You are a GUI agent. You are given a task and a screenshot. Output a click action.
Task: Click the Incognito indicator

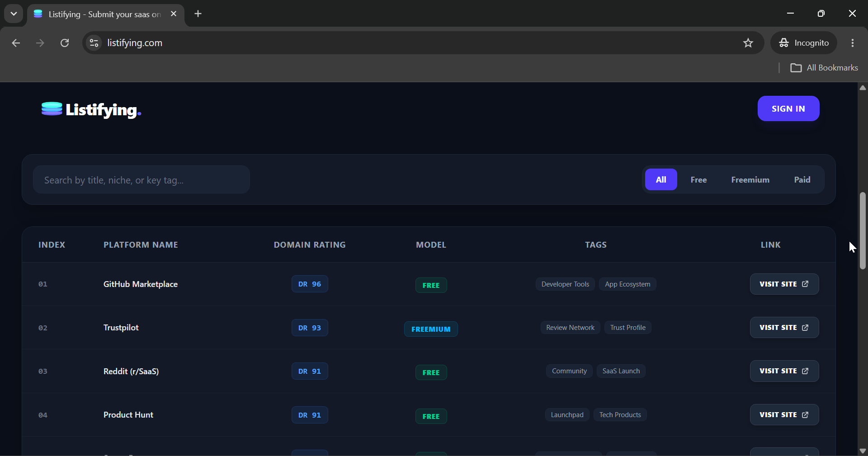[804, 43]
